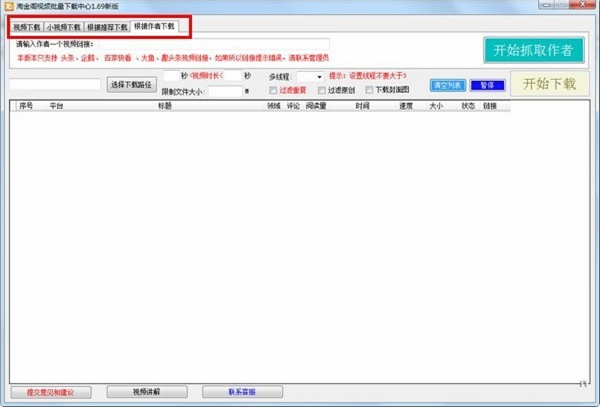Sort by the 平台 column header

tap(56, 106)
